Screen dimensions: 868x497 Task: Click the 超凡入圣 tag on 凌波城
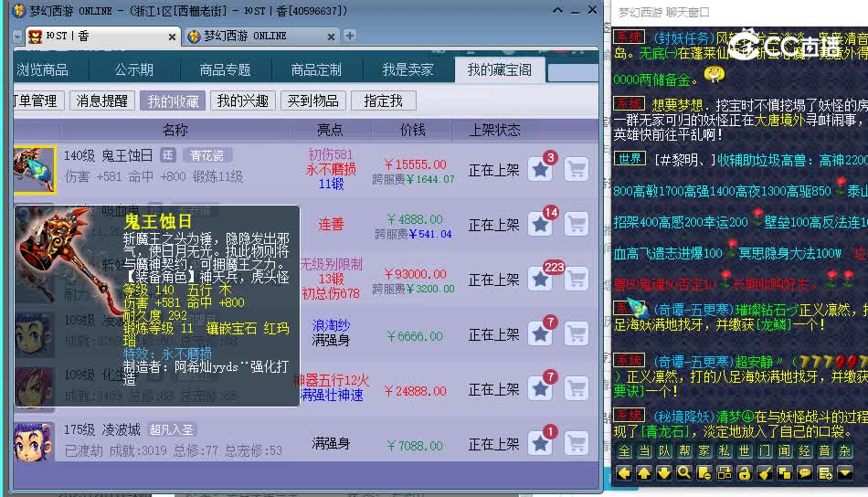171,429
